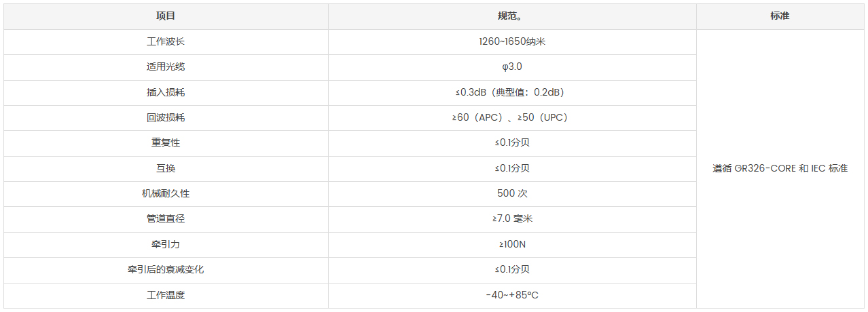Select the 插入损耗 row label

(166, 92)
